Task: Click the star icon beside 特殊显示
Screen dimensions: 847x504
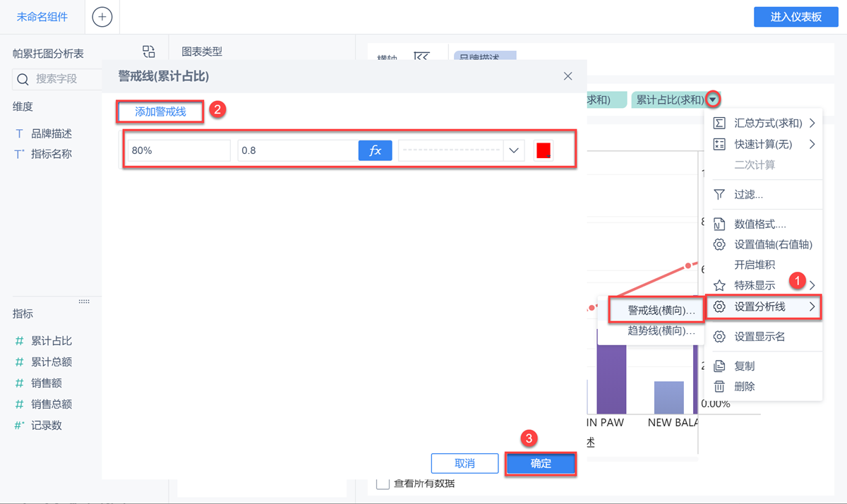Action: tap(719, 285)
